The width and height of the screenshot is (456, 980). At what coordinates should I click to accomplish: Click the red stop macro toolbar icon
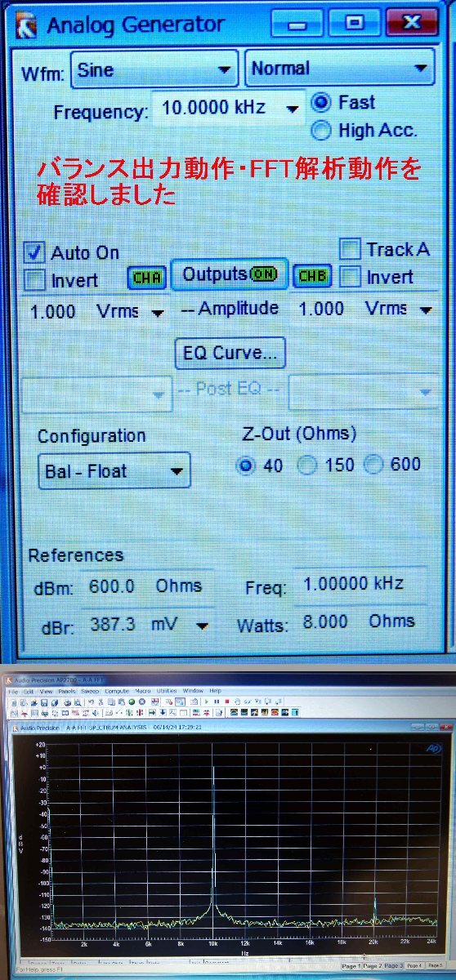pyautogui.click(x=227, y=702)
